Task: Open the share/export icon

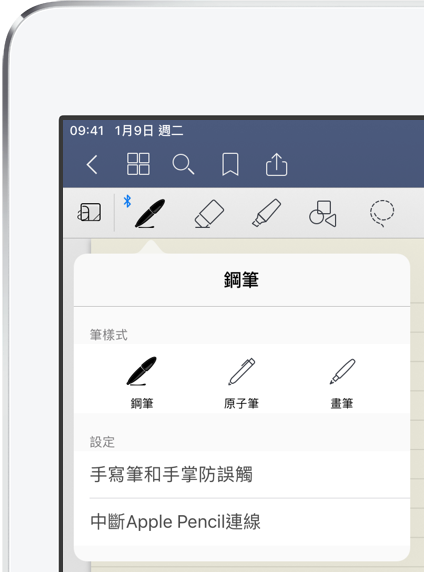Action: (276, 165)
